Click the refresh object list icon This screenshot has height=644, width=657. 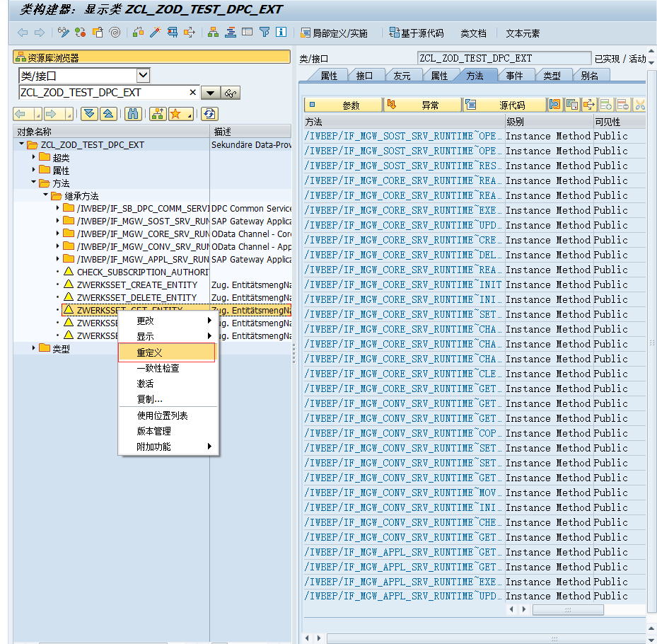pos(209,114)
